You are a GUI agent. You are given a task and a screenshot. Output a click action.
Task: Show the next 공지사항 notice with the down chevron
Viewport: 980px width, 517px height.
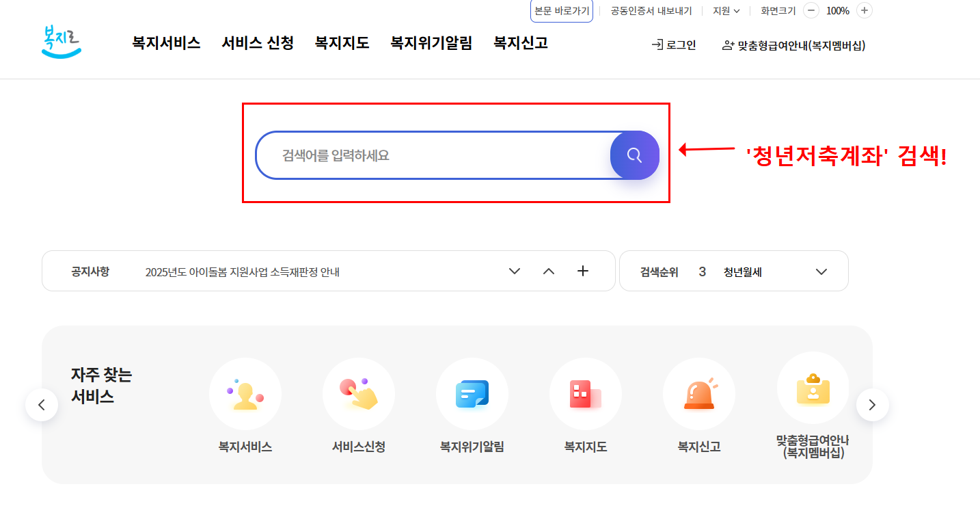tap(514, 271)
